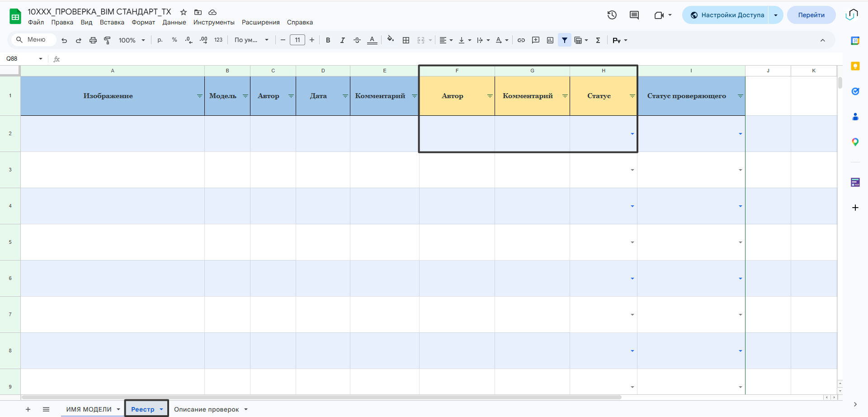Click the borders icon
The height and width of the screenshot is (417, 868).
coord(406,40)
